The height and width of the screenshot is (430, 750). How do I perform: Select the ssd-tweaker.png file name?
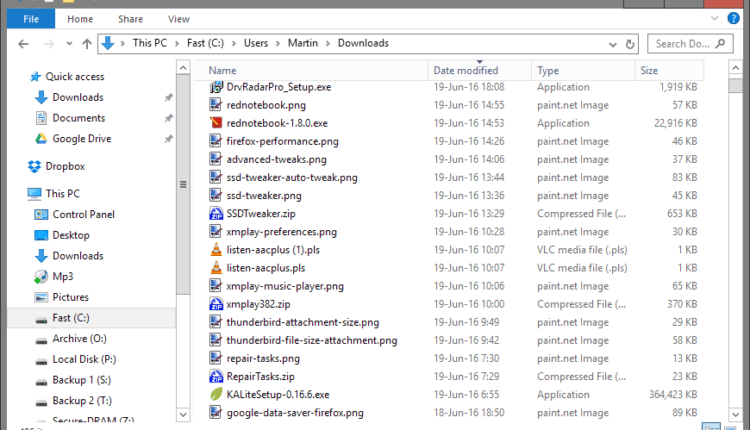(264, 196)
